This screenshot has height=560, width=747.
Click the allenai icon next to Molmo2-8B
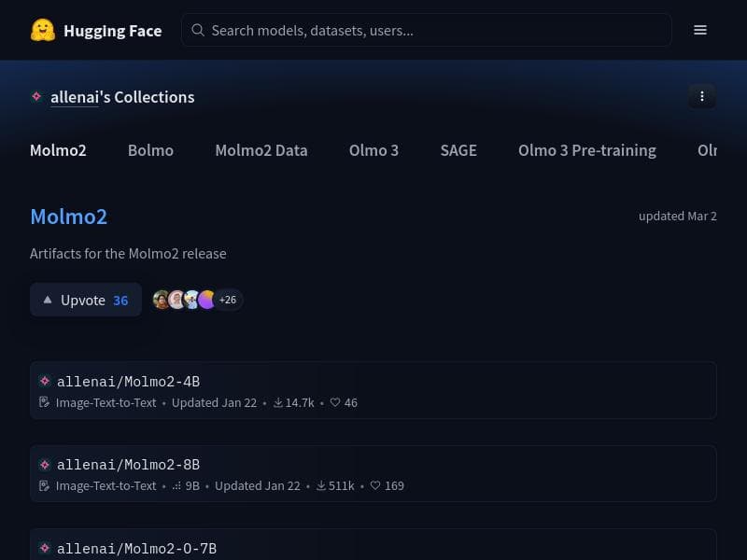(45, 464)
